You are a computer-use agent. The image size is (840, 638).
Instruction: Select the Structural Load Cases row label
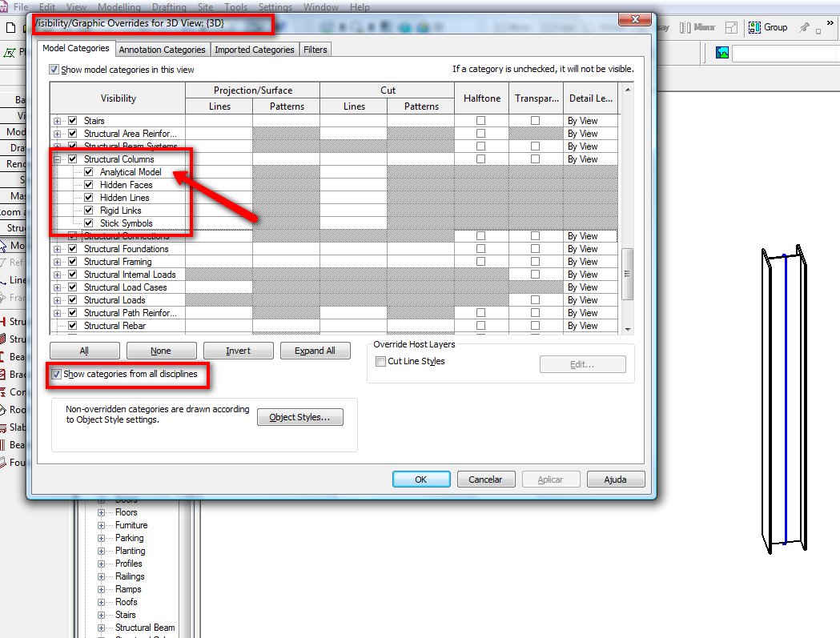point(126,287)
